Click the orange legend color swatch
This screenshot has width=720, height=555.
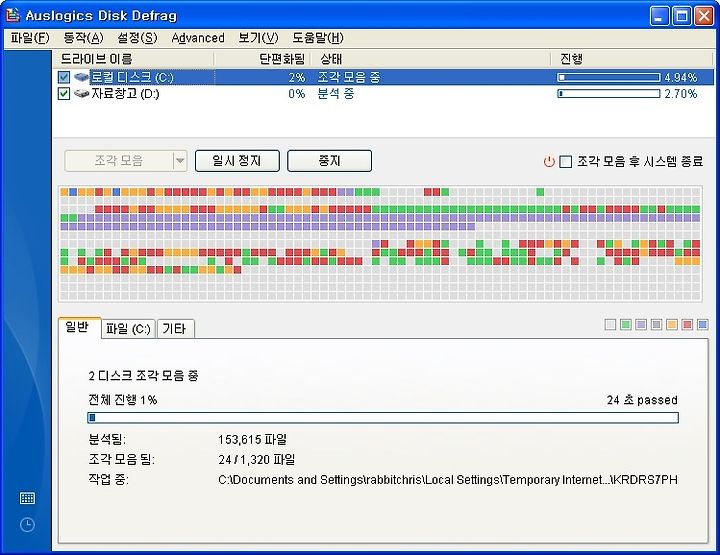point(672,325)
